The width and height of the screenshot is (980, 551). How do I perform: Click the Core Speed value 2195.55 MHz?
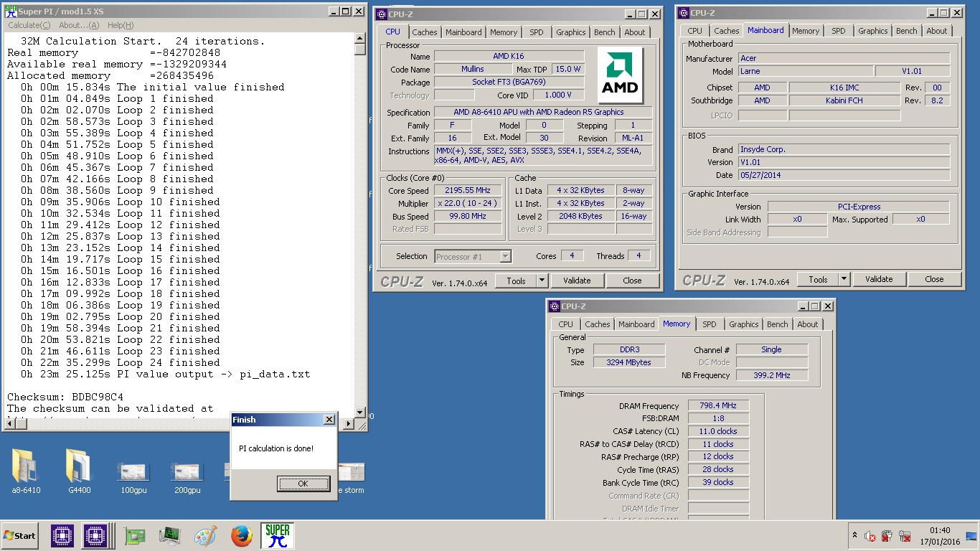[x=468, y=191]
